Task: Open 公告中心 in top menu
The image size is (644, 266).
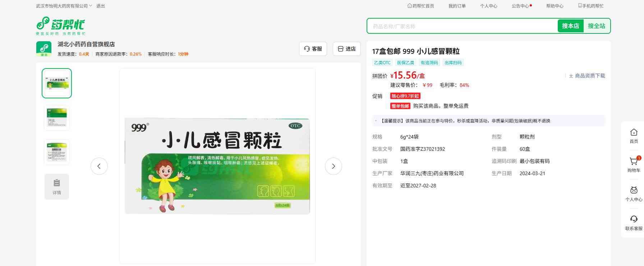Action: tap(521, 6)
